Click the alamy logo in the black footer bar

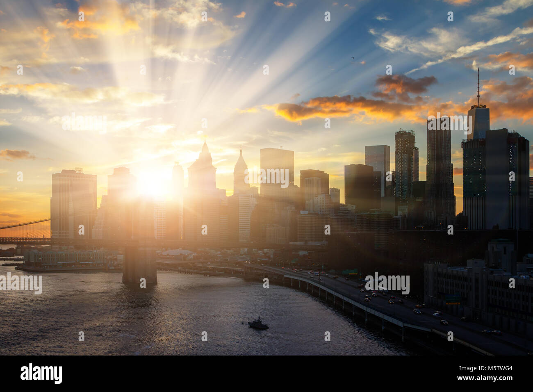coord(41,374)
